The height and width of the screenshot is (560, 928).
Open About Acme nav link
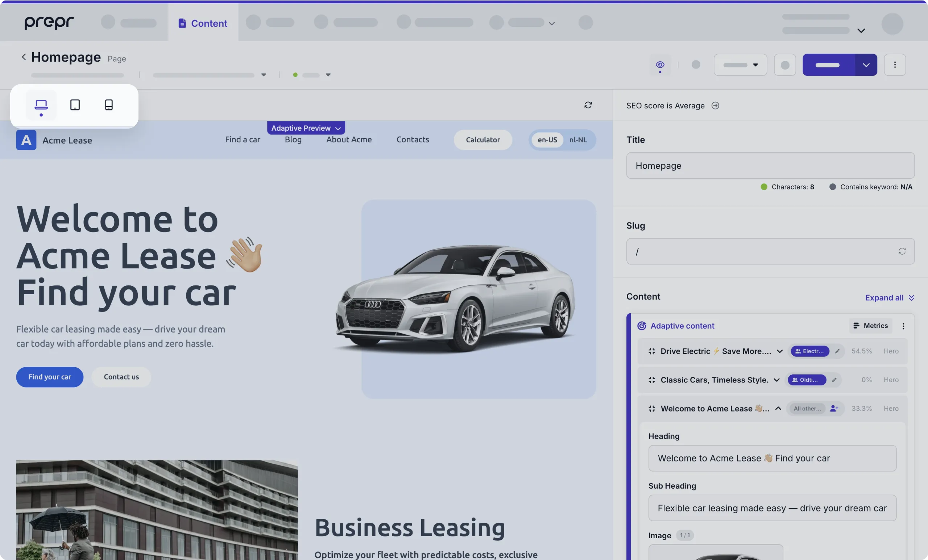(x=349, y=139)
